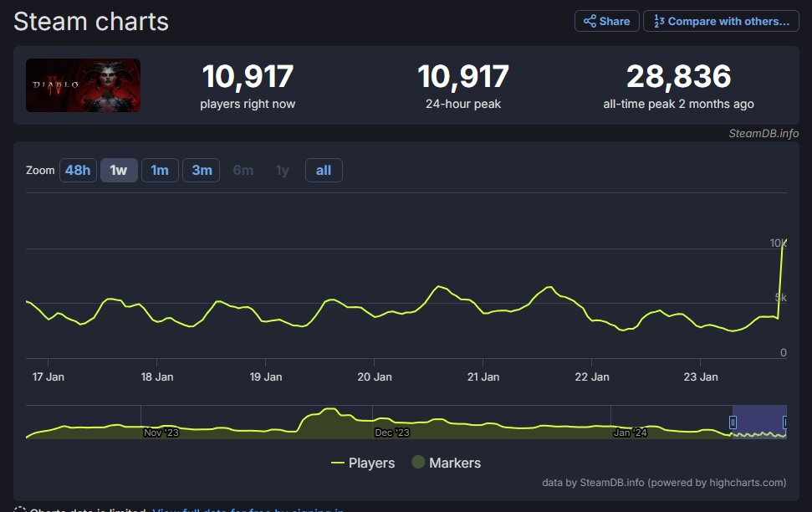The image size is (812, 512).
Task: Show all-time data with the all button
Action: 324,171
